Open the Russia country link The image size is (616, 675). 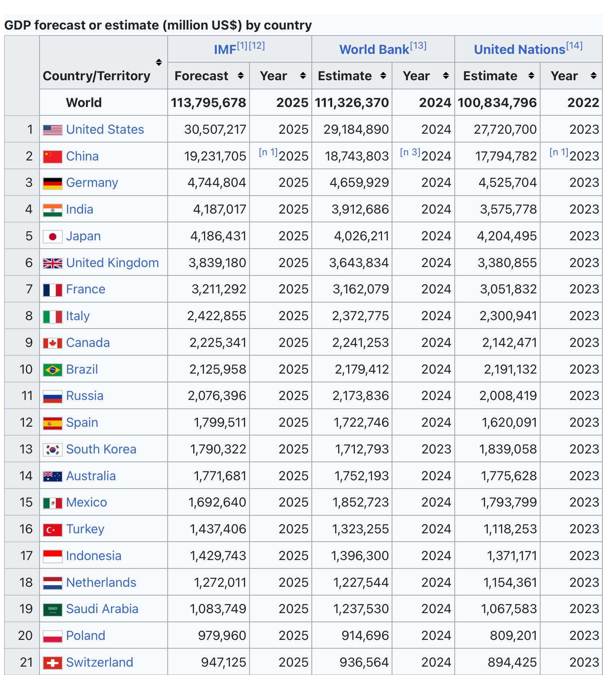85,396
